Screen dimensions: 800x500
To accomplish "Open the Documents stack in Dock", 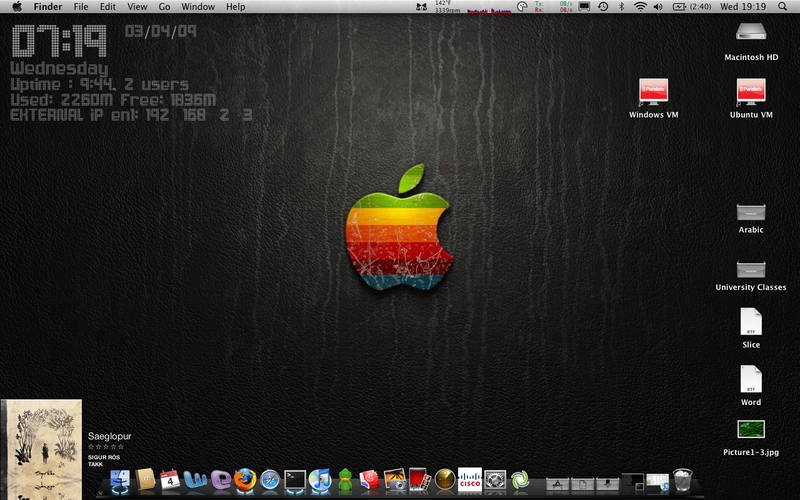I will [x=582, y=483].
